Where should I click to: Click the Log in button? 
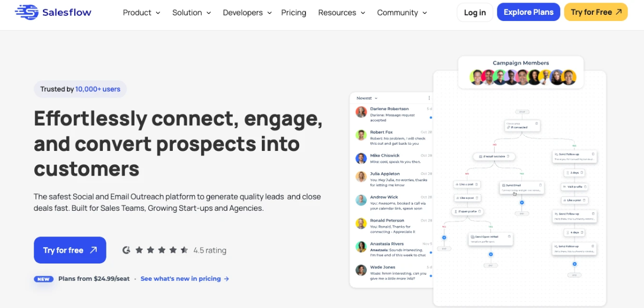[475, 12]
